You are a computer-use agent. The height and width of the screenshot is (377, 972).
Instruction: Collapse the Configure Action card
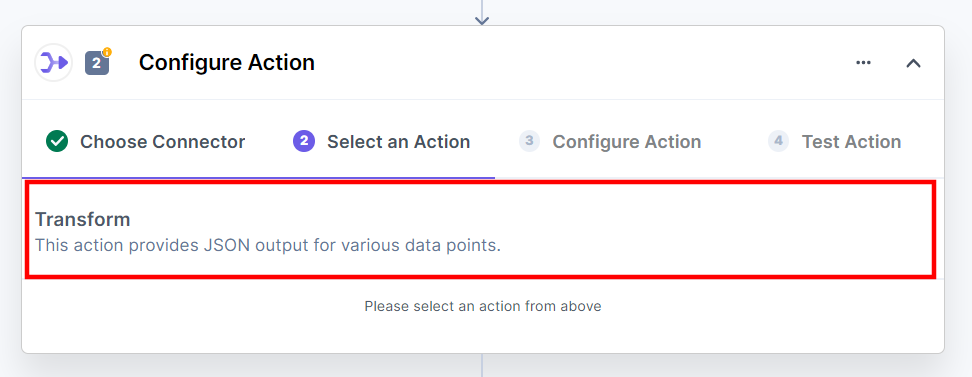913,63
